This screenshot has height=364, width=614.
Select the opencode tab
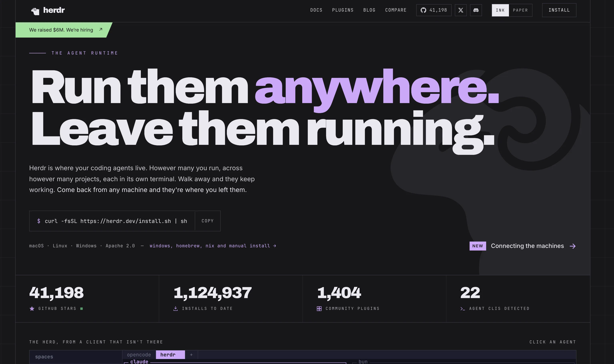(139, 355)
